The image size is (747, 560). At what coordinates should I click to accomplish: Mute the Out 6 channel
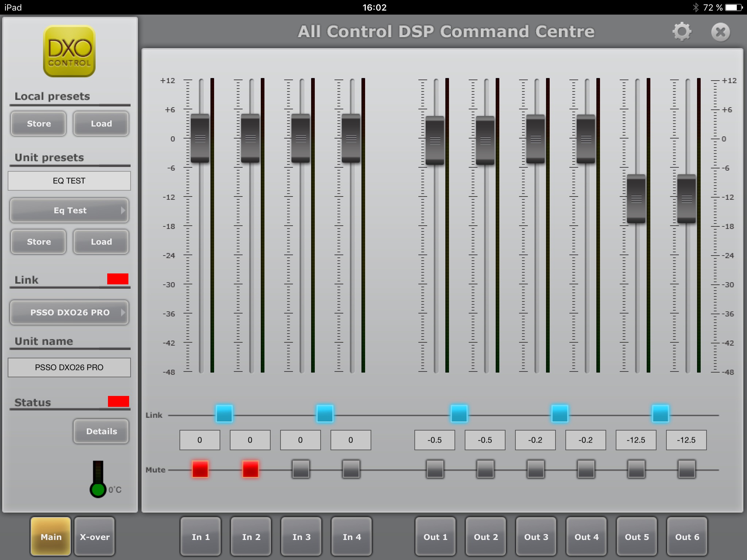click(686, 469)
